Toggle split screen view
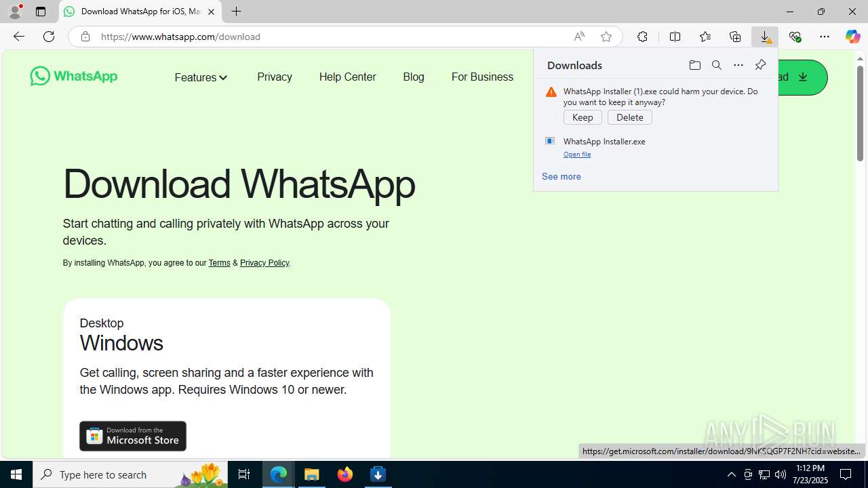This screenshot has height=488, width=868. coord(675,37)
